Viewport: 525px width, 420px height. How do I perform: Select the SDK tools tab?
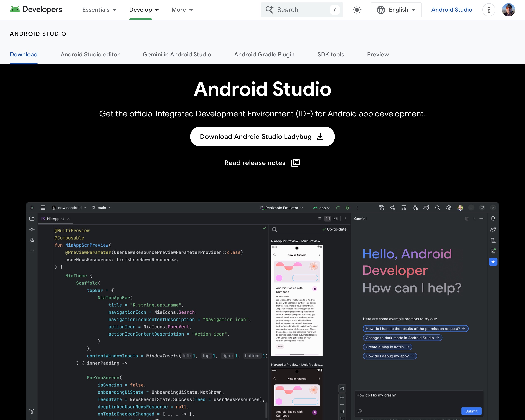330,55
